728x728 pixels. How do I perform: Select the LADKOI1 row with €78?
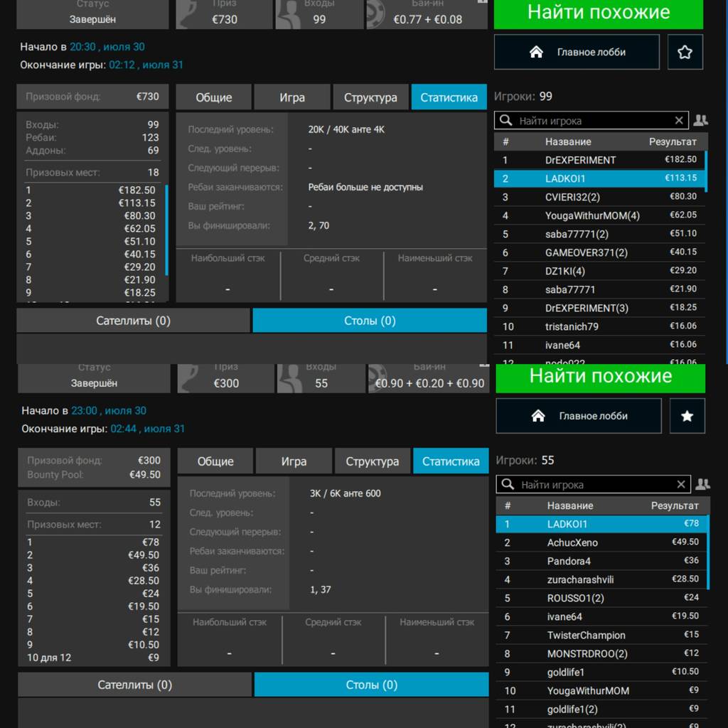coord(601,524)
